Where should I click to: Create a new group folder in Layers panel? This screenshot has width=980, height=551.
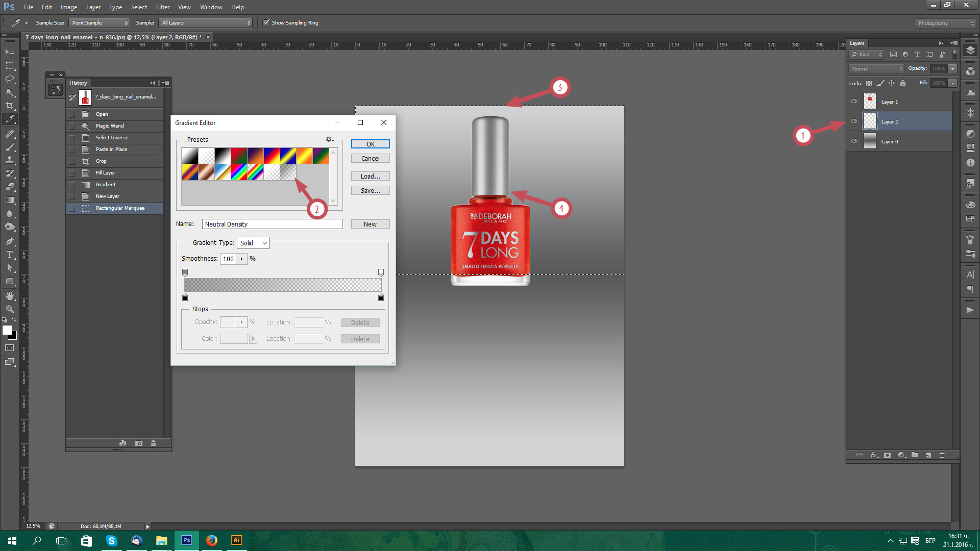[x=915, y=455]
